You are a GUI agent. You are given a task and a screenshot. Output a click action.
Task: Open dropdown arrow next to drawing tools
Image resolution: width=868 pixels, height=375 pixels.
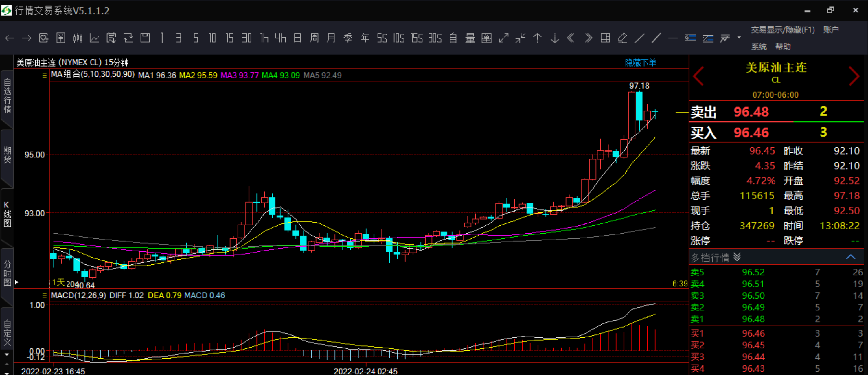739,37
